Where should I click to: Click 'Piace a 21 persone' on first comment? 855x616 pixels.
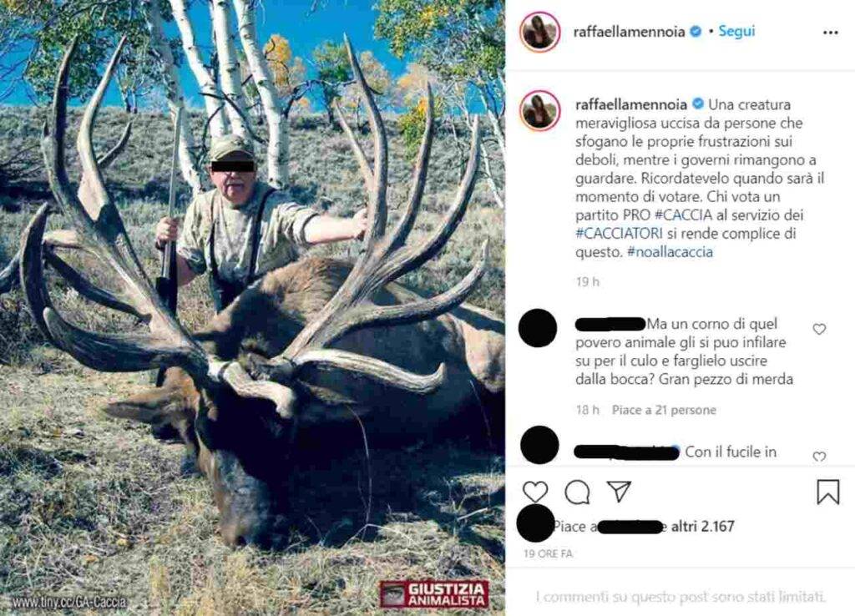click(664, 410)
